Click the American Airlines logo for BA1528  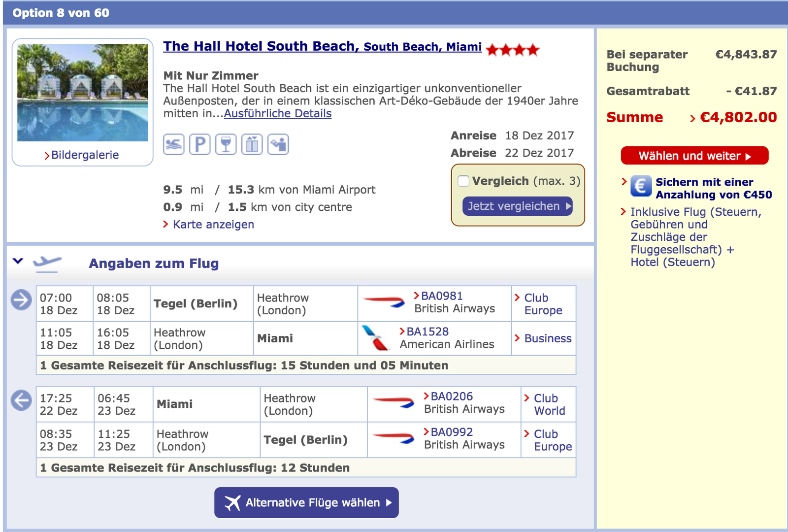point(376,338)
